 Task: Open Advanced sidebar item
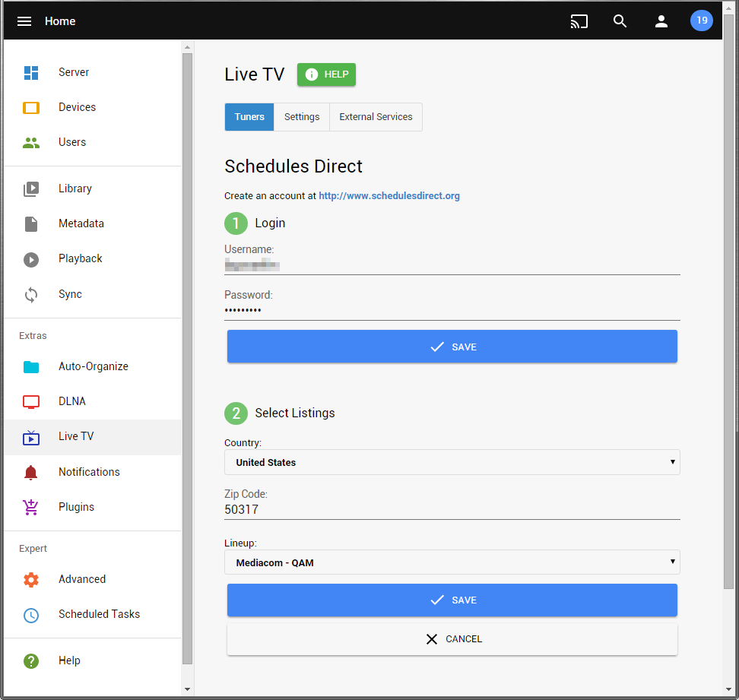tap(93, 579)
